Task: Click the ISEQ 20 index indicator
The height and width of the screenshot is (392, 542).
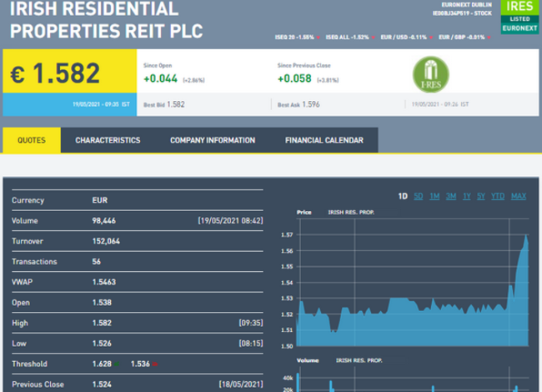Action: click(294, 38)
